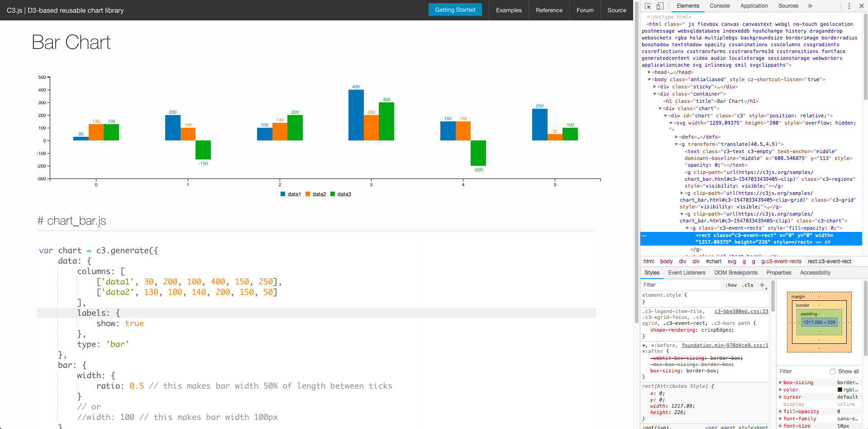Screen dimensions: 868x429
Task: Select the #chart breadcrumb item
Action: [x=714, y=261]
